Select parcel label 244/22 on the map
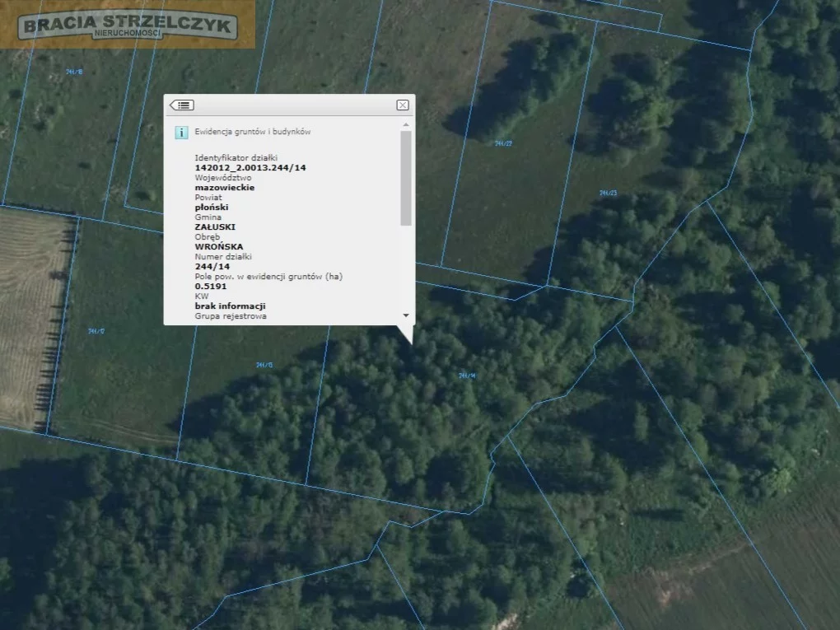Image resolution: width=840 pixels, height=630 pixels. 503,143
